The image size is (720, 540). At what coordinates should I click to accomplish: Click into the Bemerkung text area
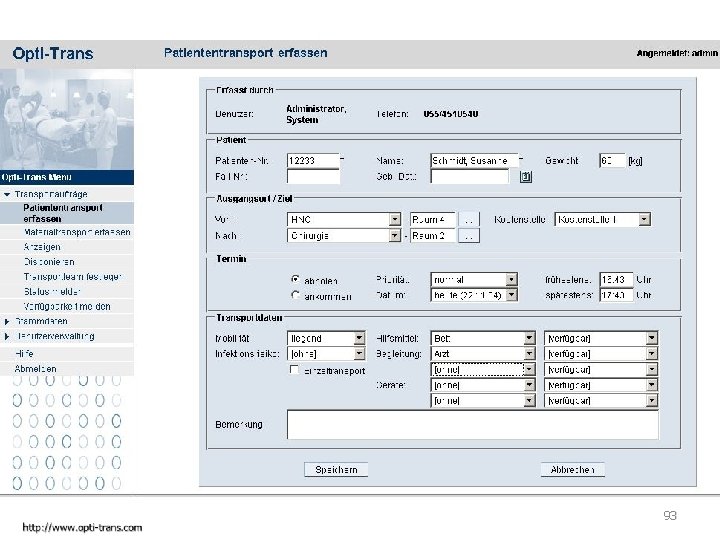[x=472, y=425]
